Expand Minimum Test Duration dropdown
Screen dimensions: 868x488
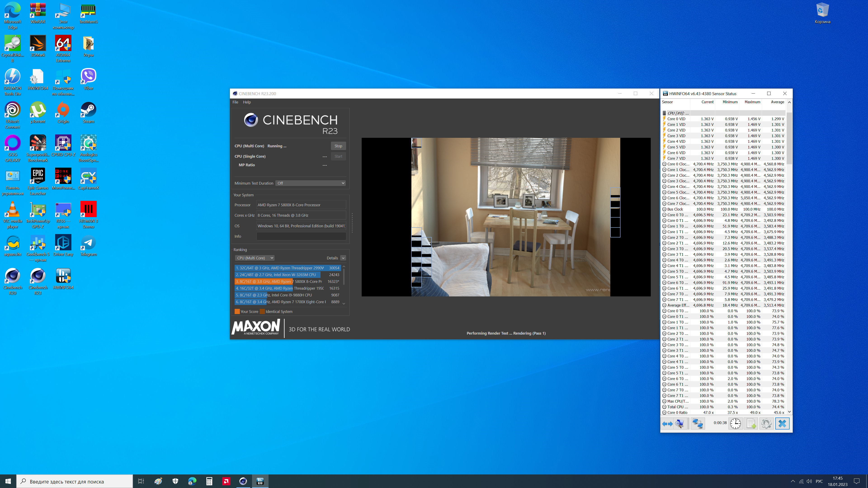point(310,183)
